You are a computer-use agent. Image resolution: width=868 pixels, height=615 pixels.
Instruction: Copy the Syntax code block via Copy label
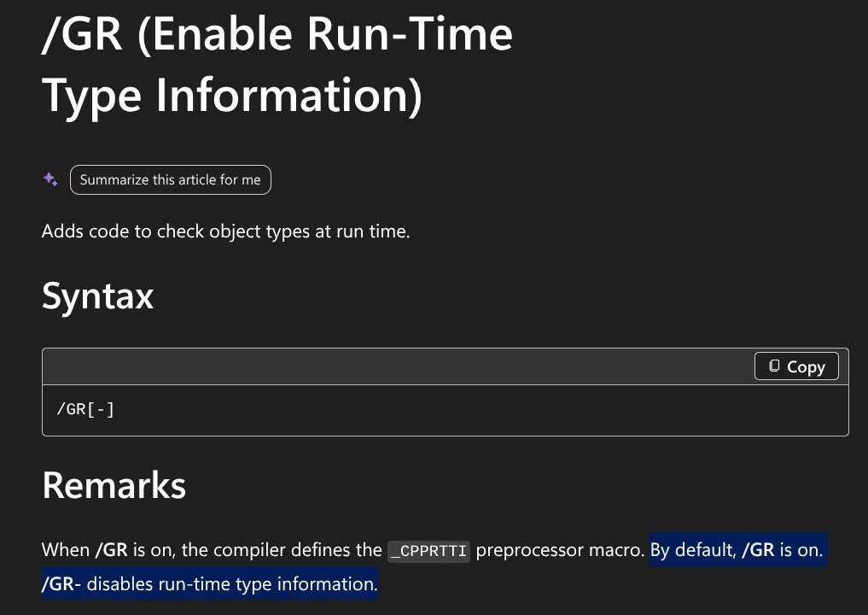point(806,366)
